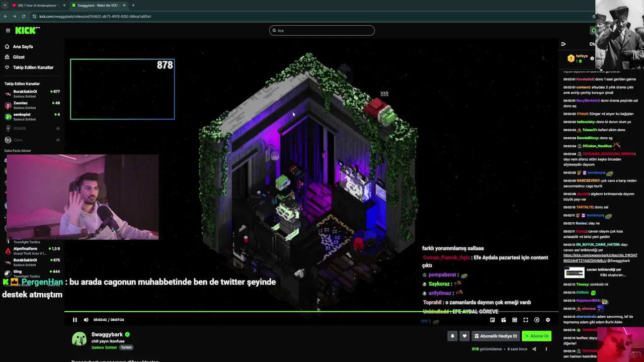Open BurakSakinOl channel with 677 viewers

(32, 94)
